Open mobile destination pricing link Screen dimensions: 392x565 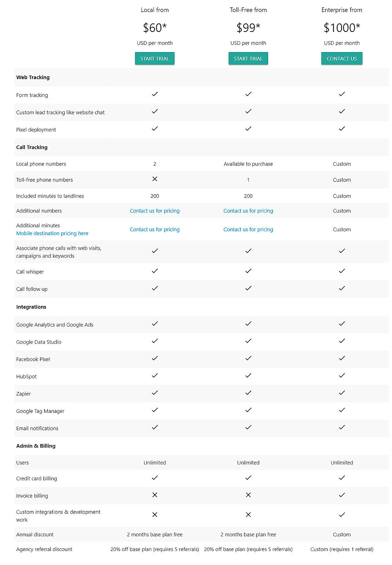click(52, 233)
